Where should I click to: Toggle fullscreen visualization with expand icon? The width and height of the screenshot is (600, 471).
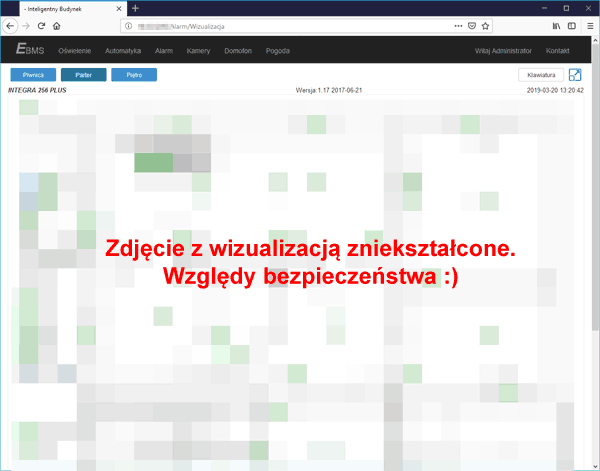pyautogui.click(x=575, y=74)
